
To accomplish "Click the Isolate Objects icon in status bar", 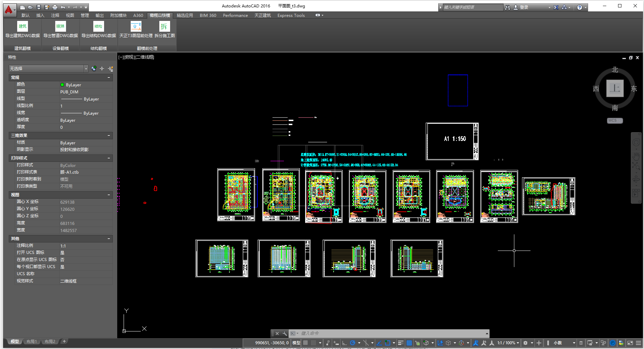I will point(603,343).
